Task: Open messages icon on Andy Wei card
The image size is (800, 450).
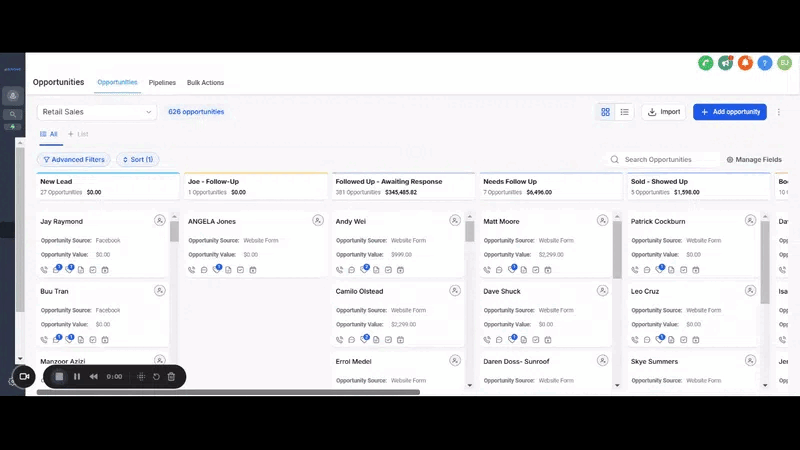Action: click(x=352, y=270)
